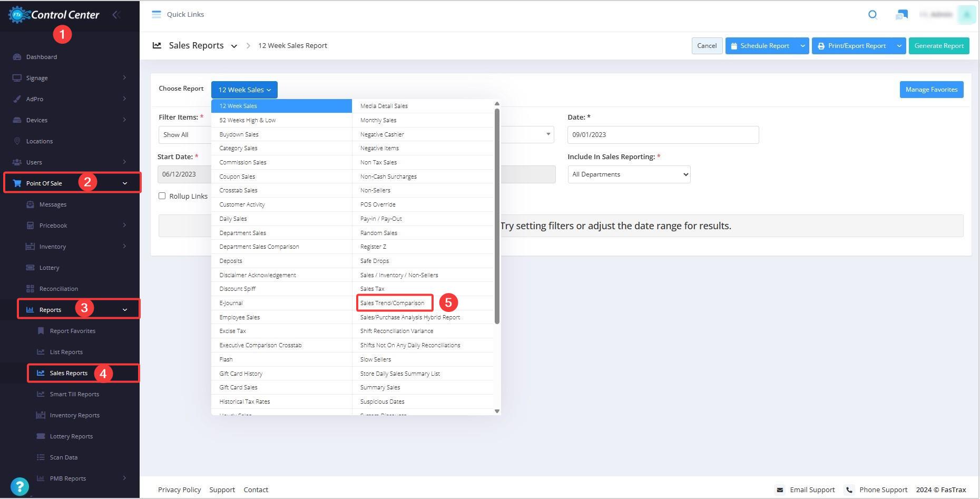Screen dimensions: 980x499
Task: Expand Schedule Report split-button arrow
Action: coord(802,46)
